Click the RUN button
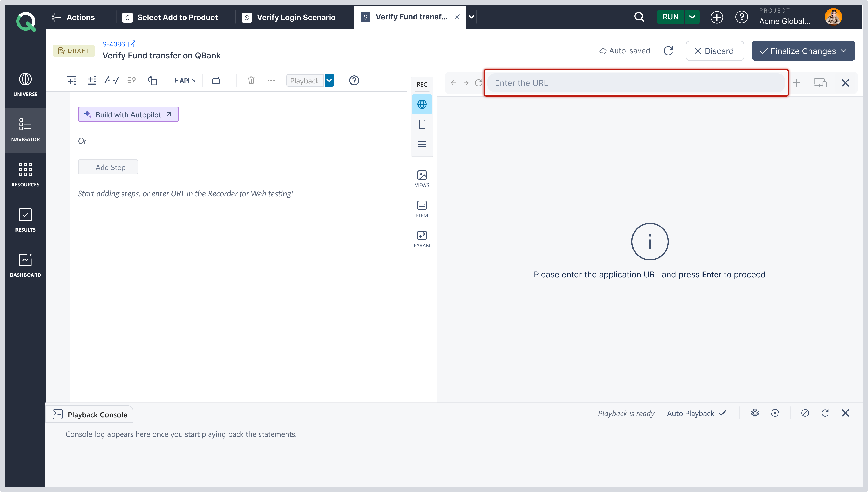The height and width of the screenshot is (492, 868). [670, 17]
